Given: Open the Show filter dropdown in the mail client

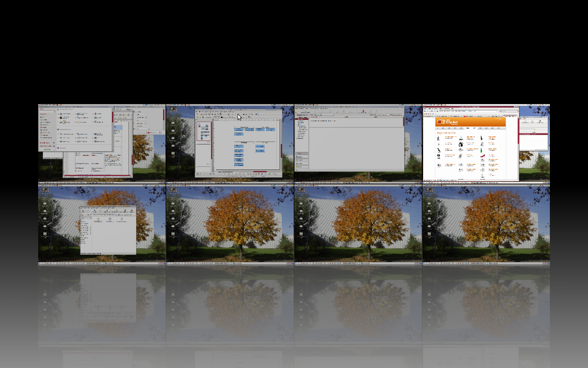Looking at the screenshot, I should pyautogui.click(x=324, y=115).
